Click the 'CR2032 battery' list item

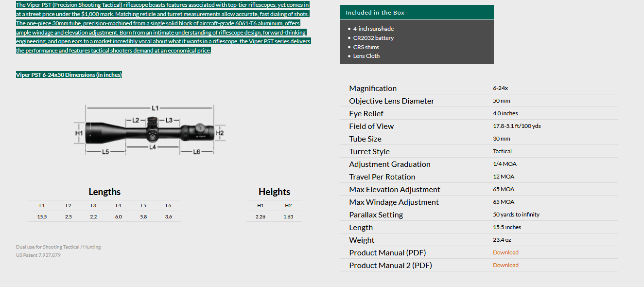(373, 38)
